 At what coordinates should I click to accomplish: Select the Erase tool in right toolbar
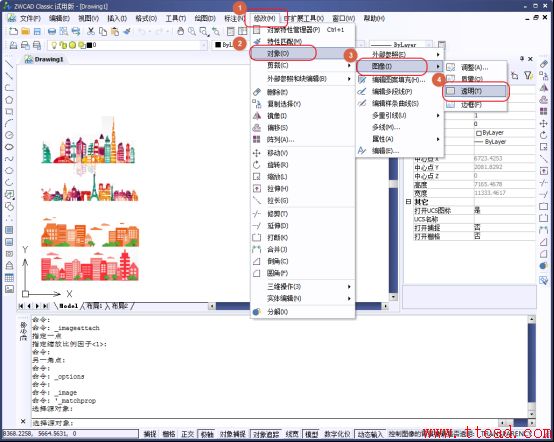pos(543,64)
